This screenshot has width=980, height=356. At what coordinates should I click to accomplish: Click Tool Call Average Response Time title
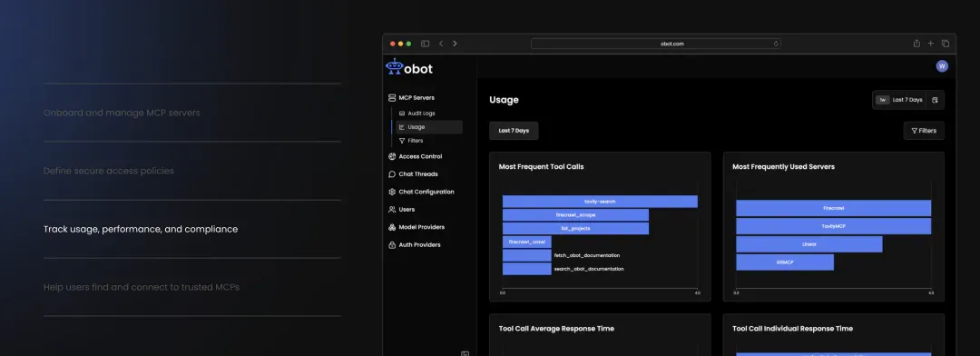click(556, 329)
